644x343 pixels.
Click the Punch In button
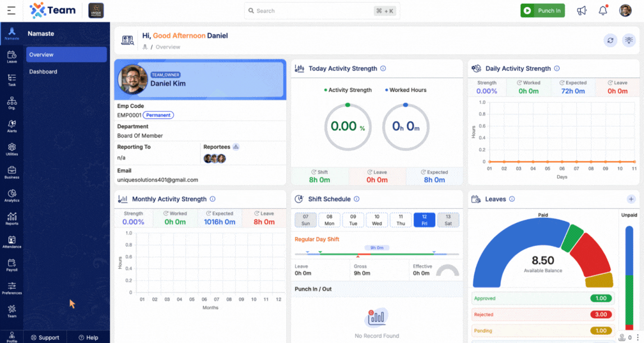coord(542,10)
